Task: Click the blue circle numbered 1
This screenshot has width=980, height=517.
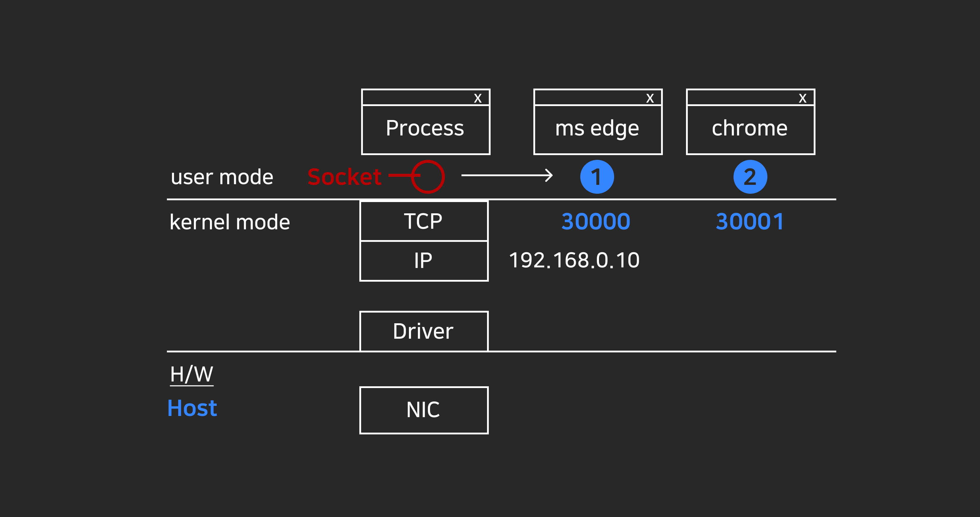Action: point(597,177)
